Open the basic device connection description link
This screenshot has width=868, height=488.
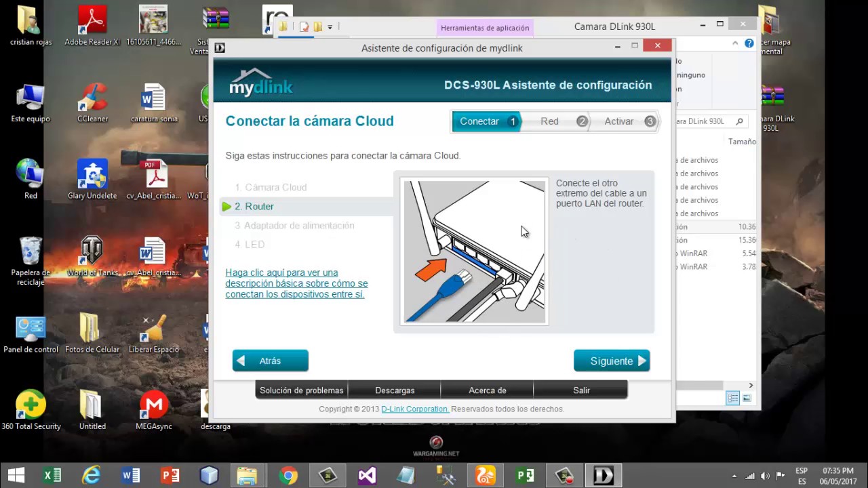tap(296, 283)
